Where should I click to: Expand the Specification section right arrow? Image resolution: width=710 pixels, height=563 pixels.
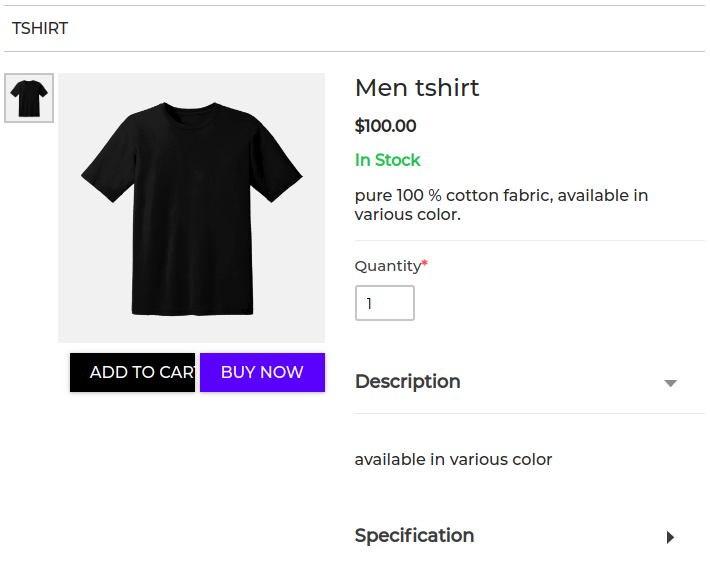pyautogui.click(x=671, y=537)
